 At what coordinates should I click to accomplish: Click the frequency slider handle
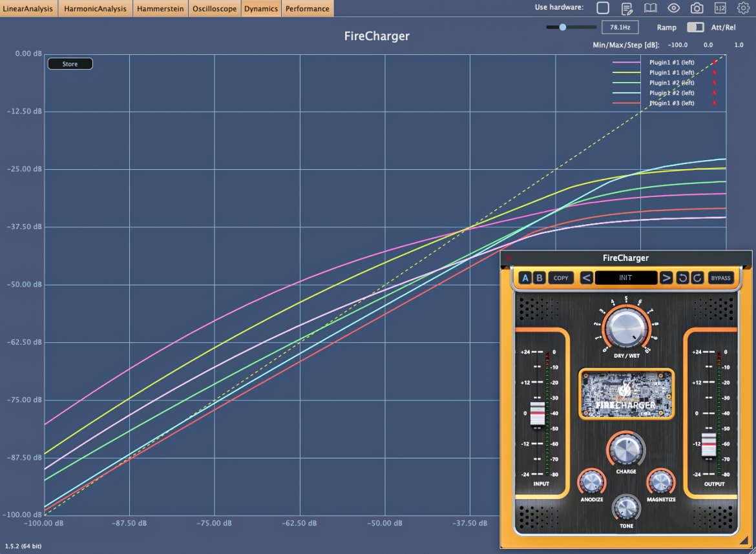[563, 28]
